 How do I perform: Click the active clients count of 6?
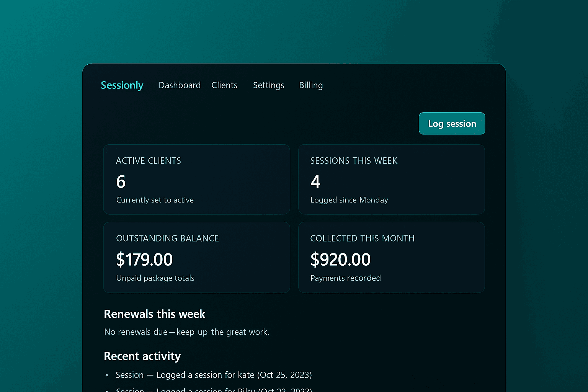pyautogui.click(x=121, y=182)
